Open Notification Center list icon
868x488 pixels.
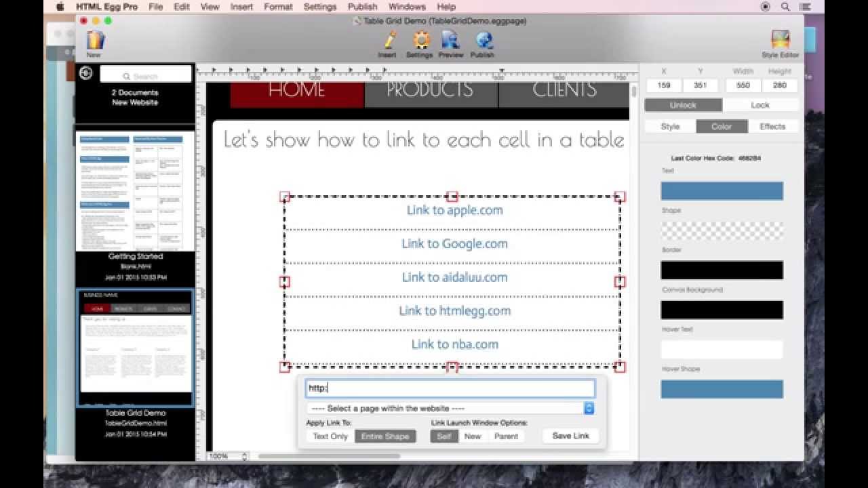pyautogui.click(x=805, y=7)
